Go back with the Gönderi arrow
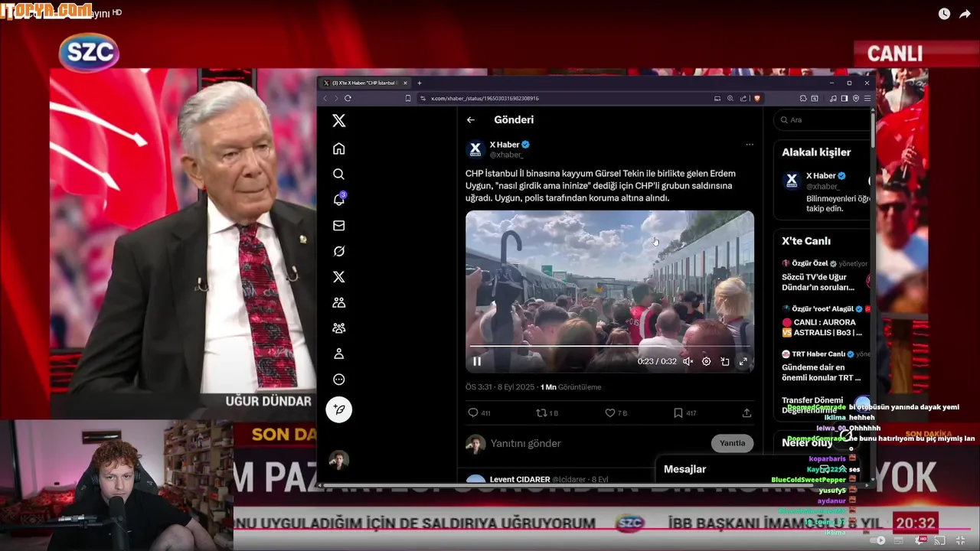Image resolution: width=980 pixels, height=551 pixels. [471, 120]
